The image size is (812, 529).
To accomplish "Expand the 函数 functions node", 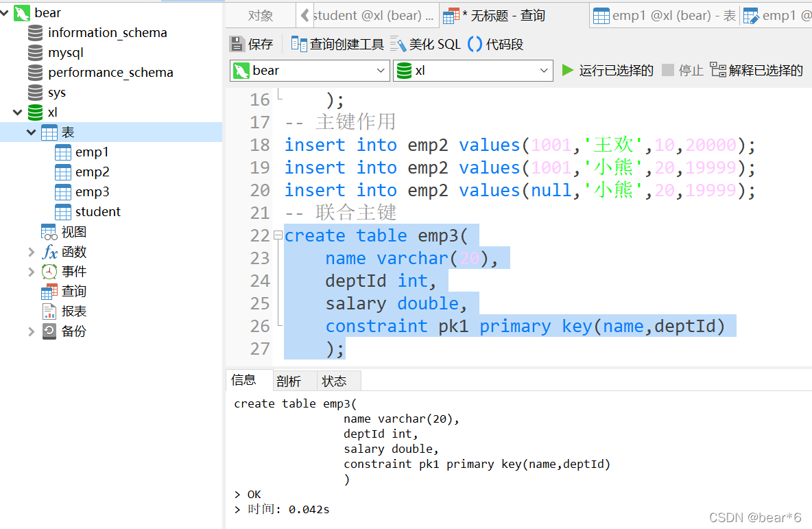I will pos(31,252).
